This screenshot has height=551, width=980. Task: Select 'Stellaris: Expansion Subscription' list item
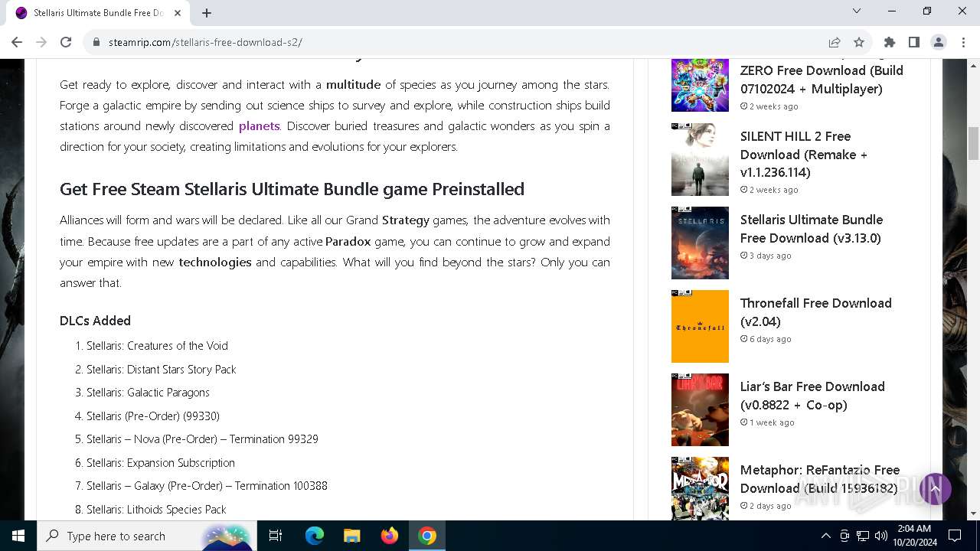(160, 462)
